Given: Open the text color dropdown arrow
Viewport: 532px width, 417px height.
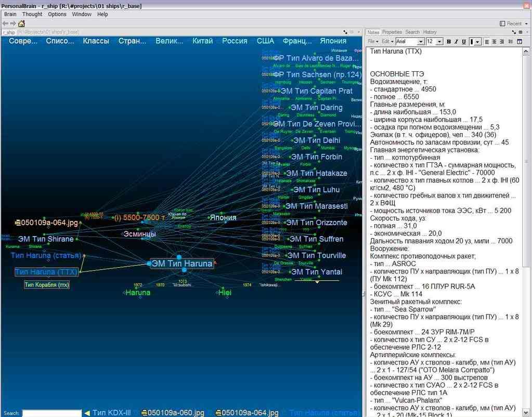Looking at the screenshot, I should coord(478,42).
